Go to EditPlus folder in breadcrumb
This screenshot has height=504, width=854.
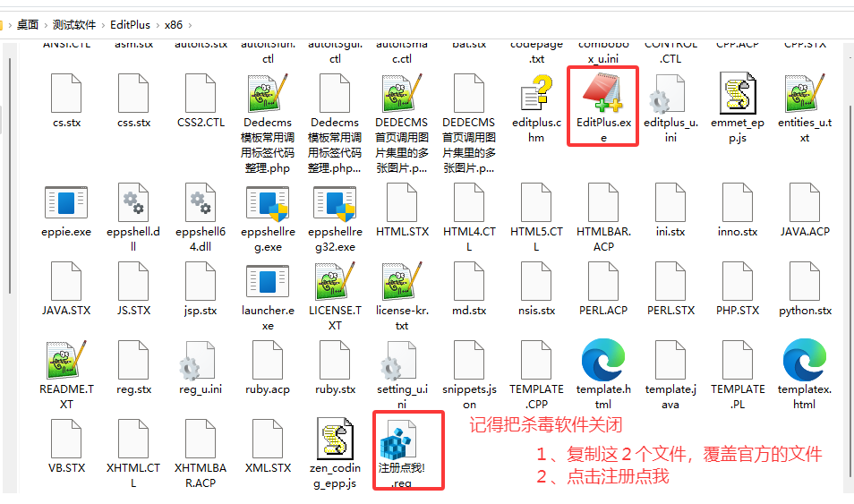tap(130, 25)
